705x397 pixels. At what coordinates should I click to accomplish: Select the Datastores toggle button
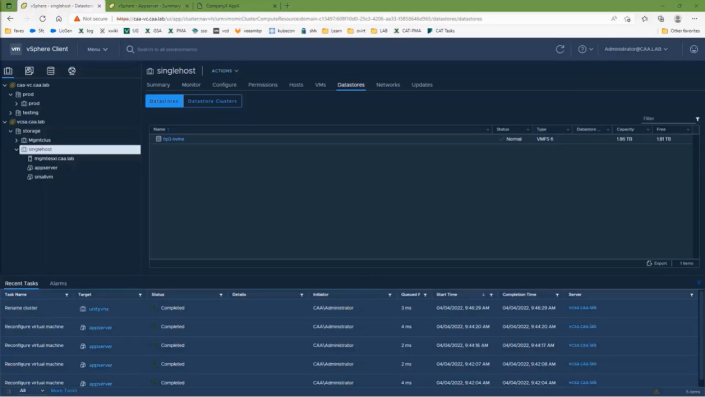164,101
